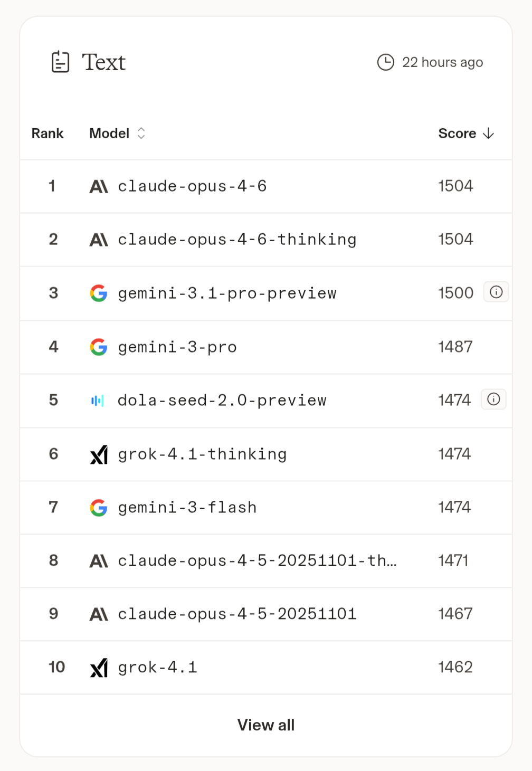
Task: Click the Google logo beside gemini-3-flash
Action: click(x=99, y=508)
